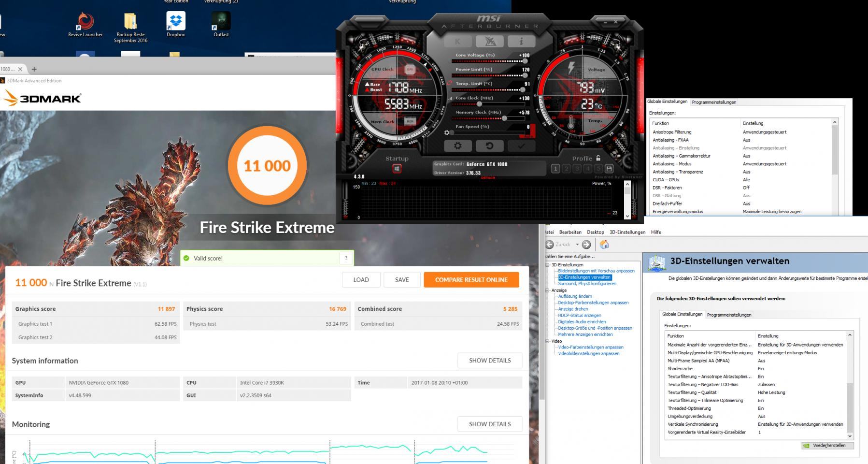Screen dimensions: 868x464
Task: Open Auflösung ändern
Action: coord(575,296)
